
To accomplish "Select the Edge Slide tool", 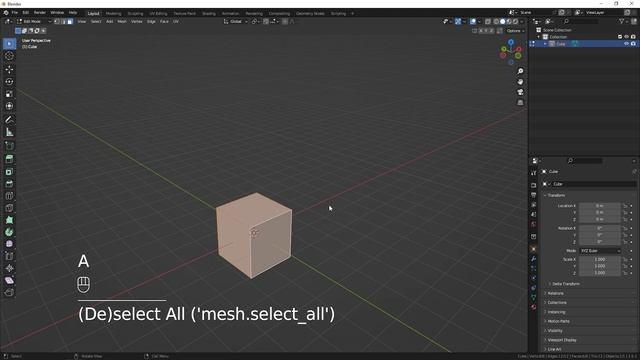I will click(x=9, y=256).
